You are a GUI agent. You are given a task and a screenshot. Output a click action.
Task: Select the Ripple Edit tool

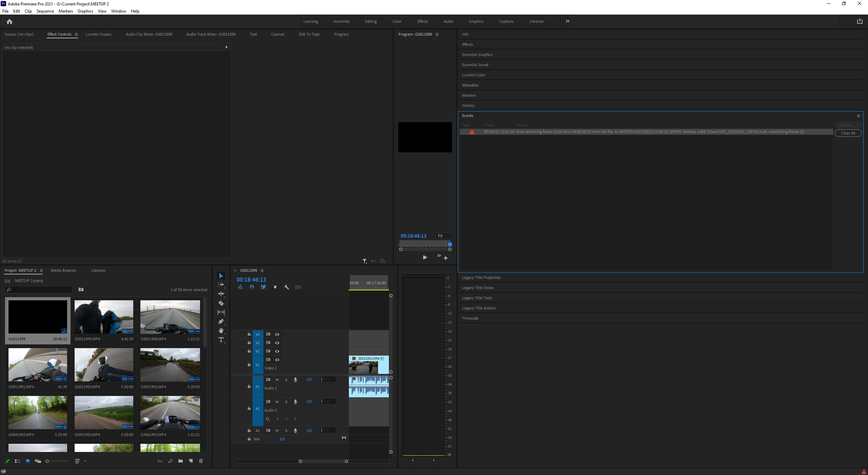point(221,294)
